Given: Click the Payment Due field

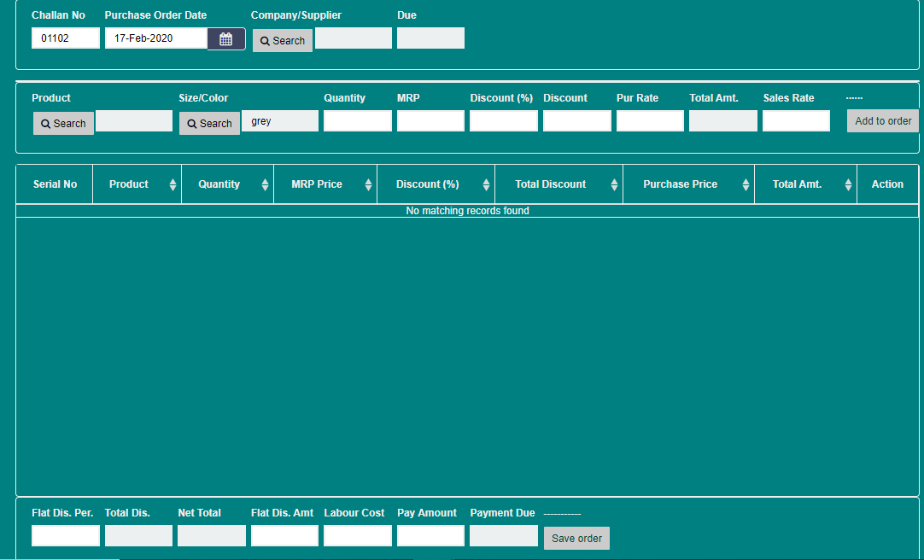Looking at the screenshot, I should (504, 536).
